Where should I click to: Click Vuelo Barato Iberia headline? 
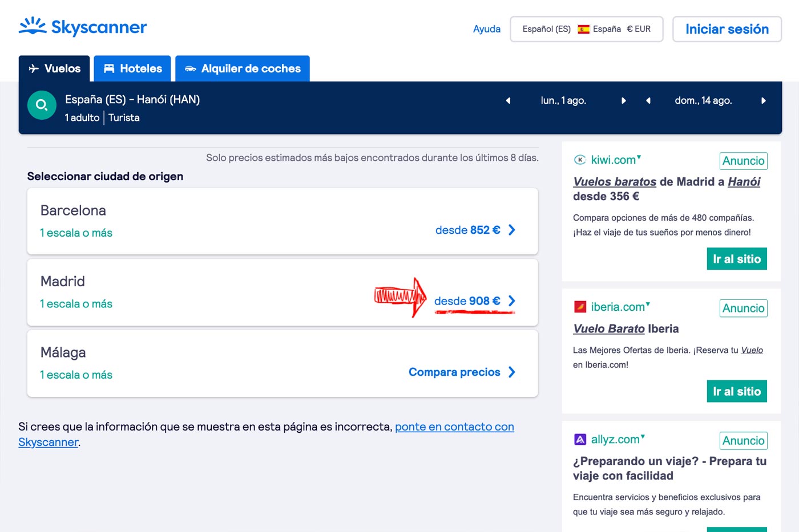click(x=626, y=328)
